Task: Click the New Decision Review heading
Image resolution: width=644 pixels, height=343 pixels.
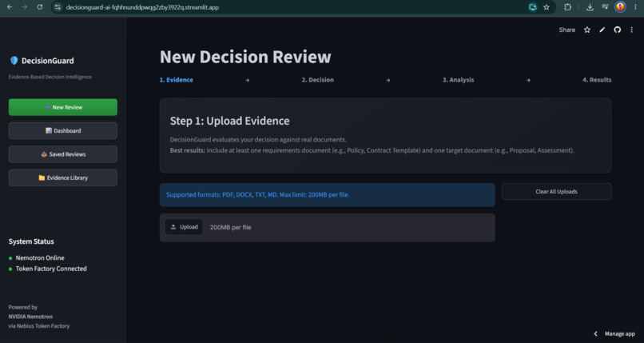Action: tap(245, 57)
